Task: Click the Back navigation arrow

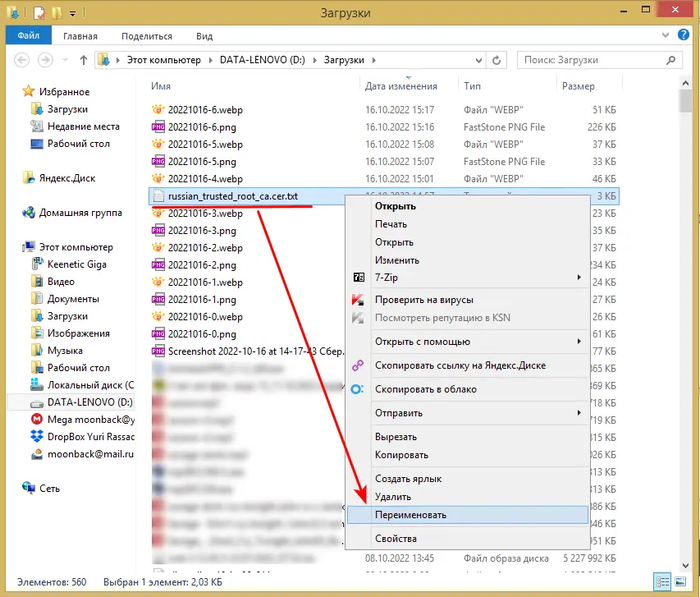Action: click(21, 60)
